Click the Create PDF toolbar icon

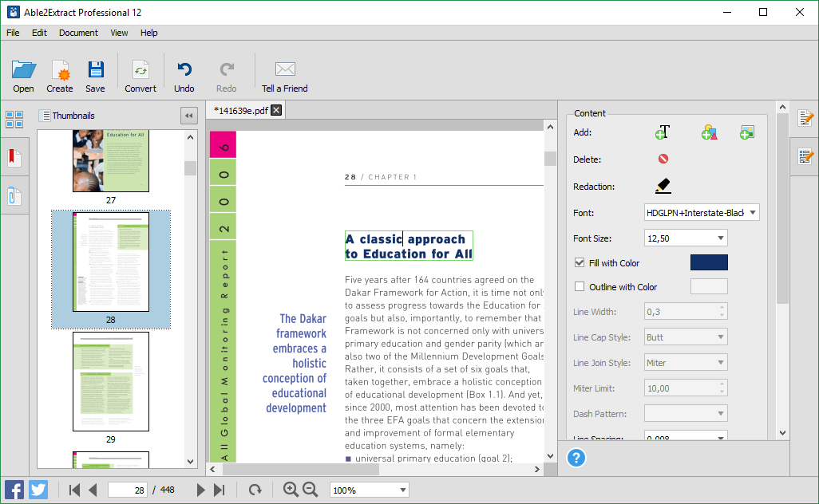(x=60, y=77)
